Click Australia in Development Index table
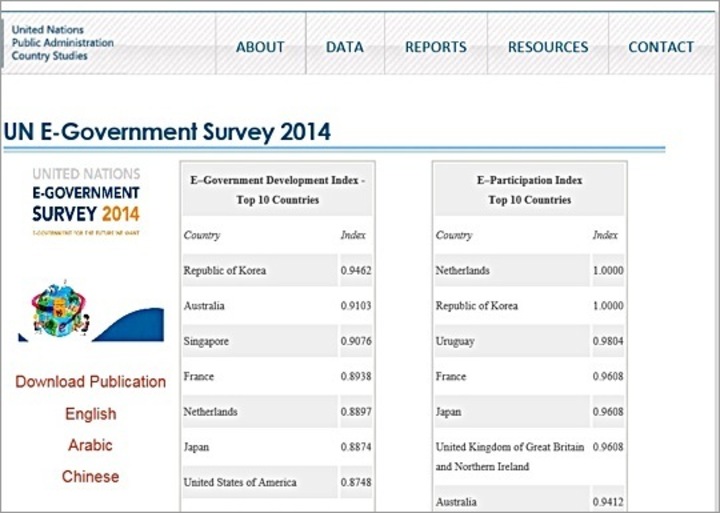This screenshot has height=513, width=720. [204, 306]
